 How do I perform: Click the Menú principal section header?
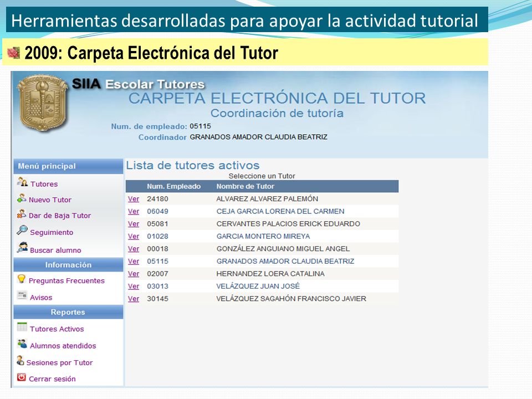point(68,166)
